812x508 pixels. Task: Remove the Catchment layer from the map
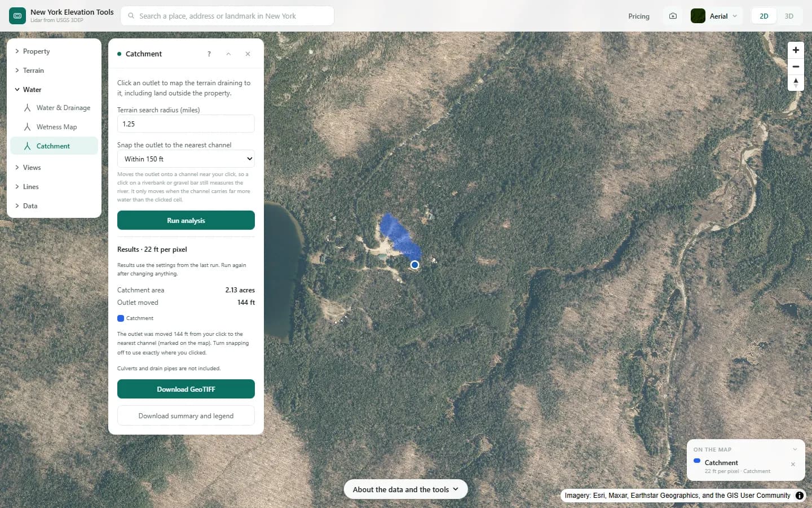tap(793, 465)
